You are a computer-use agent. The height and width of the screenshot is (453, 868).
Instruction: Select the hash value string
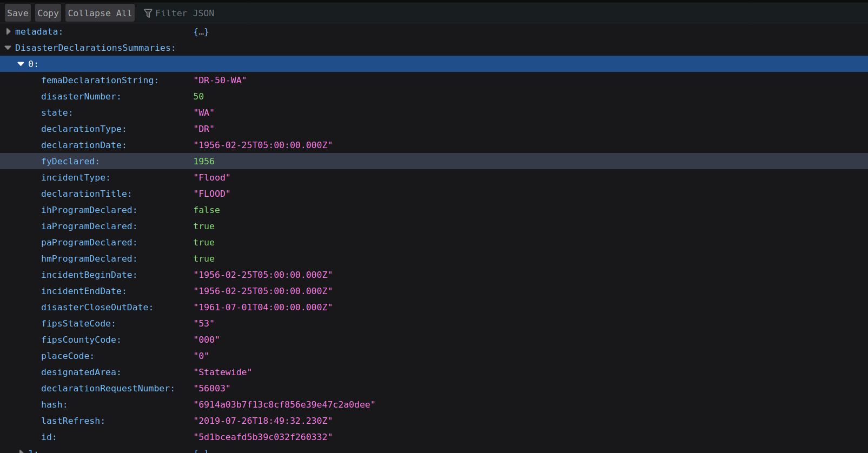click(x=284, y=404)
